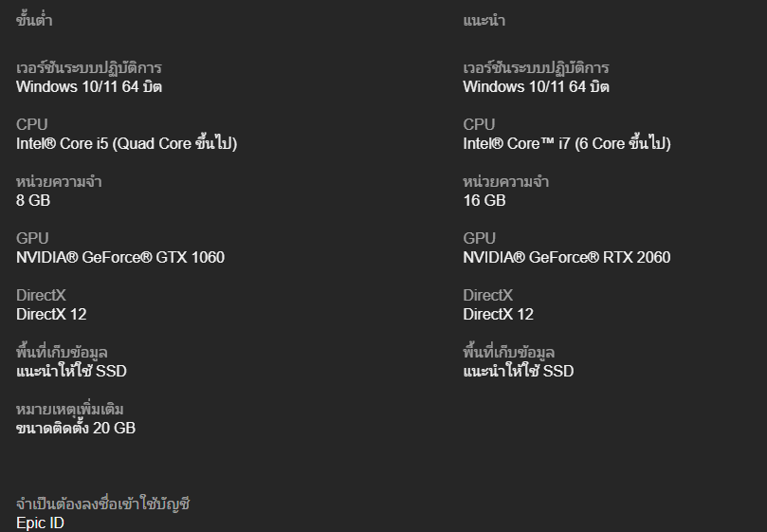
Task: Click the จำเป็นต้องลงชื่อเข้าใช้บัญชี label
Action: tap(103, 504)
